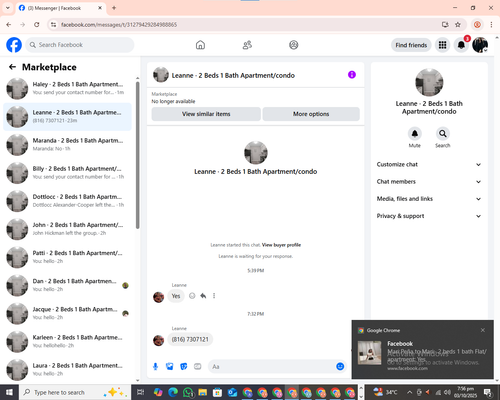Click the conversation list scrollbar

click(x=137, y=155)
